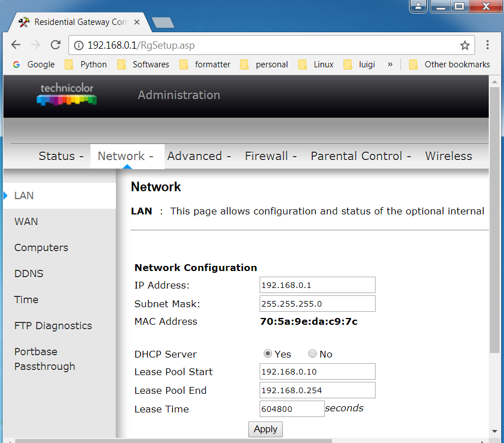Disable DHCP Server by selecting No

point(312,353)
